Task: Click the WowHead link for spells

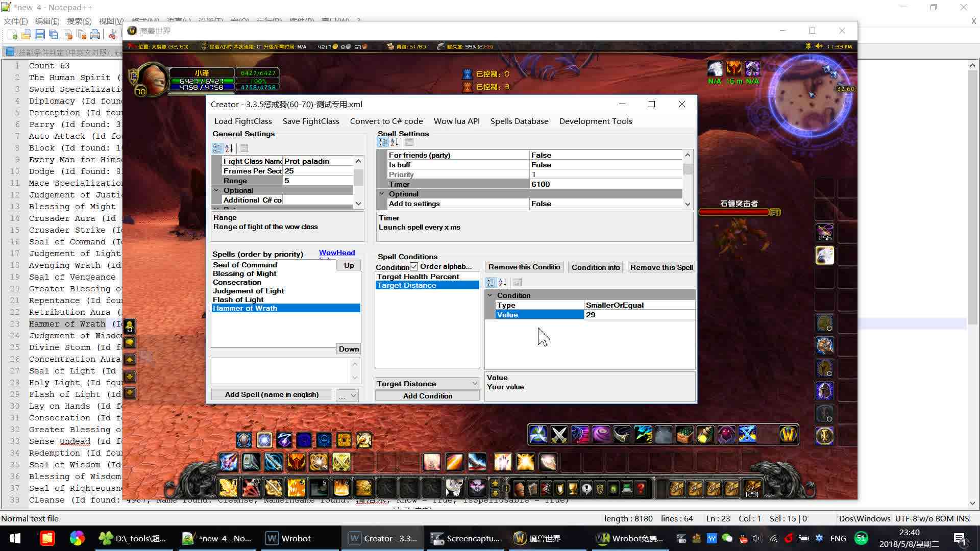Action: [336, 253]
